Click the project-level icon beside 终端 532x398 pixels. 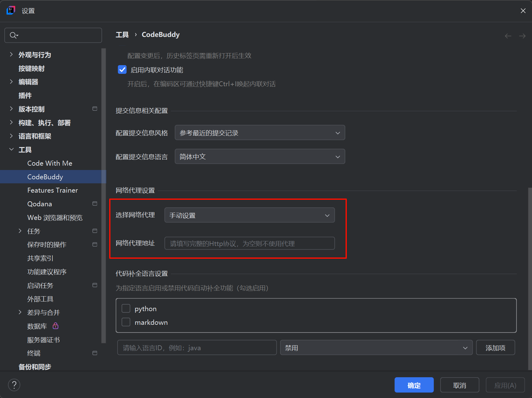coord(95,353)
